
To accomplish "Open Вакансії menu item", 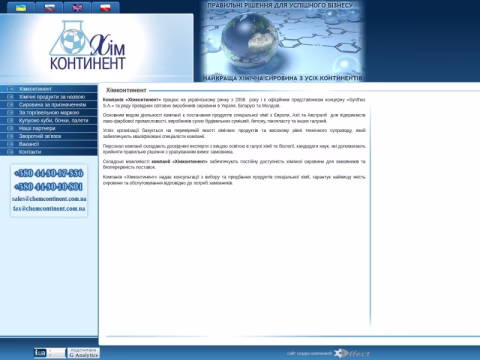I will pos(29,144).
